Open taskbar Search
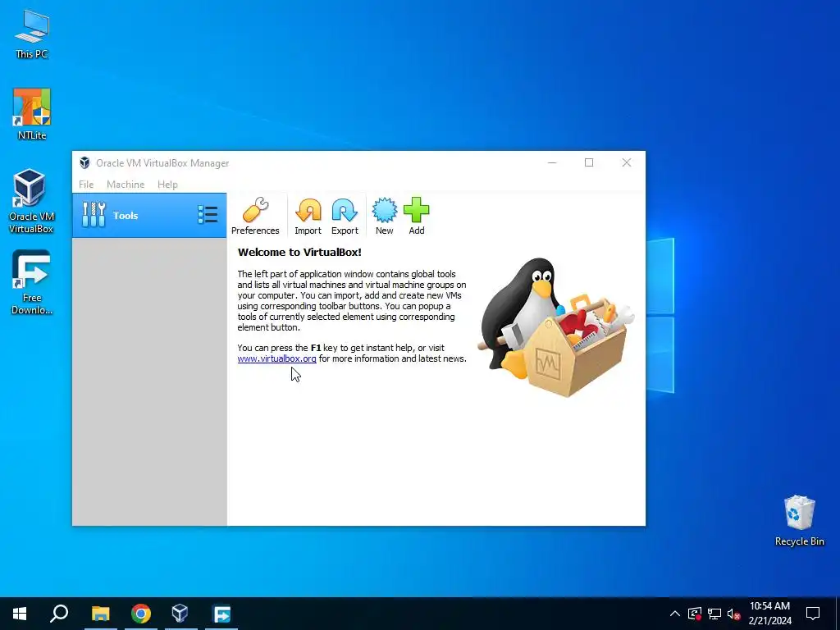 [x=59, y=614]
